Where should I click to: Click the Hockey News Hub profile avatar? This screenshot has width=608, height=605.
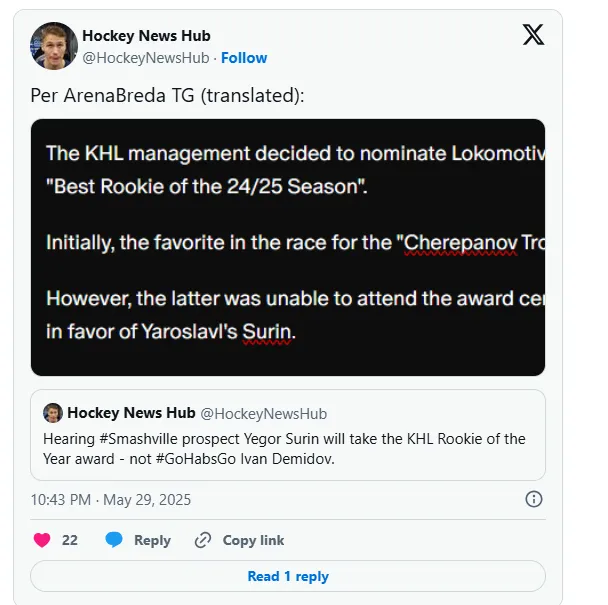pyautogui.click(x=54, y=46)
